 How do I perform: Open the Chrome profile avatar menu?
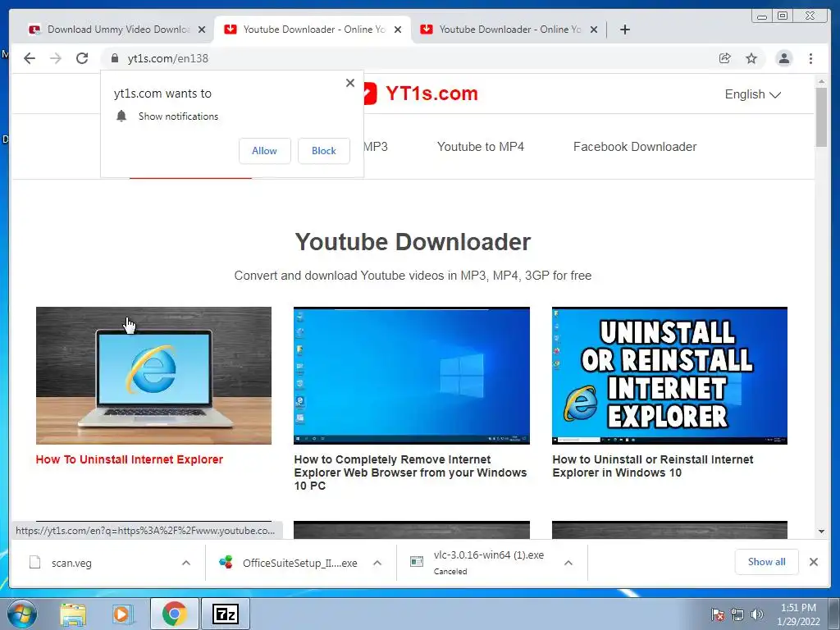783,58
